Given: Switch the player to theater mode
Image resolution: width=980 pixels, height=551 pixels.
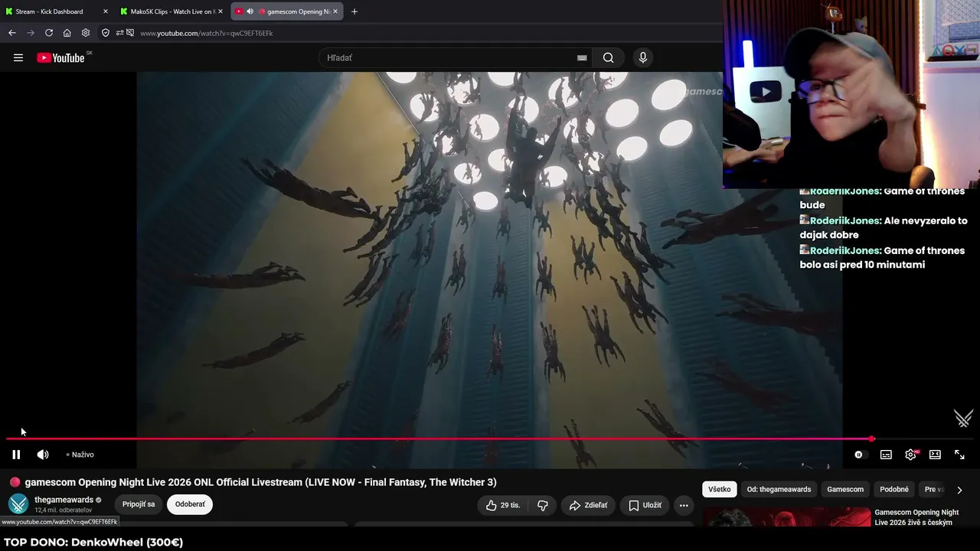Looking at the screenshot, I should click(x=935, y=455).
